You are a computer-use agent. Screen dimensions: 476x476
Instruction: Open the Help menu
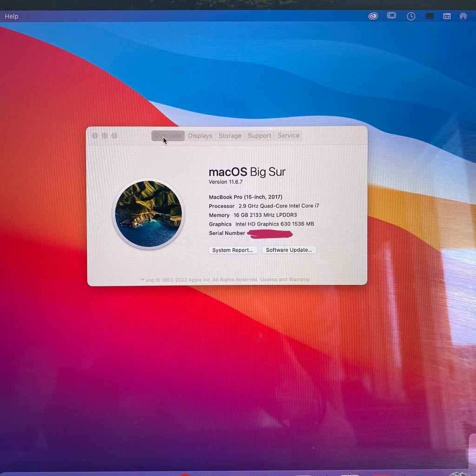[x=11, y=16]
